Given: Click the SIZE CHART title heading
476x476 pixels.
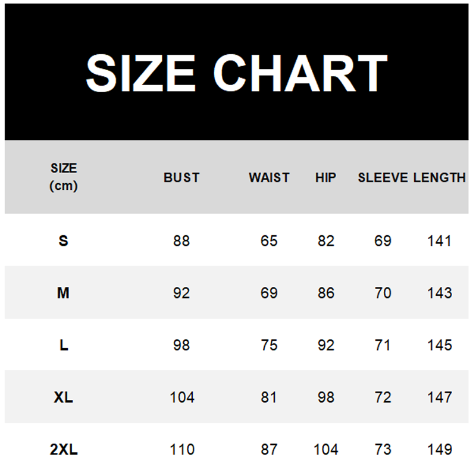Looking at the screenshot, I should 237,73.
